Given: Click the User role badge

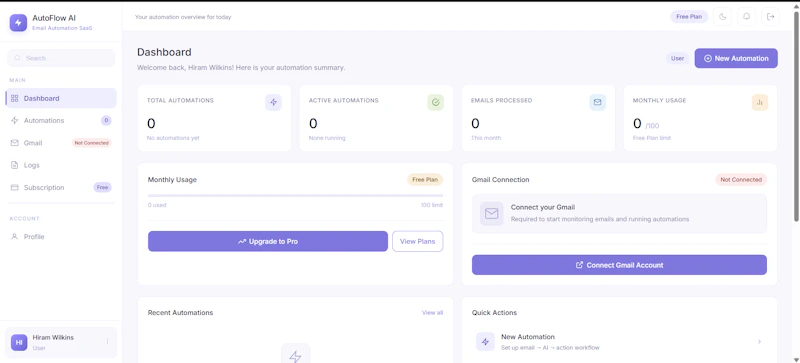Looking at the screenshot, I should [678, 58].
